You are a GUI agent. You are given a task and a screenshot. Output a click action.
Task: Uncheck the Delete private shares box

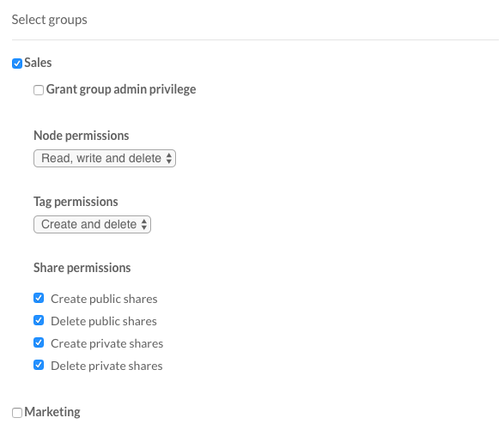[x=39, y=365]
